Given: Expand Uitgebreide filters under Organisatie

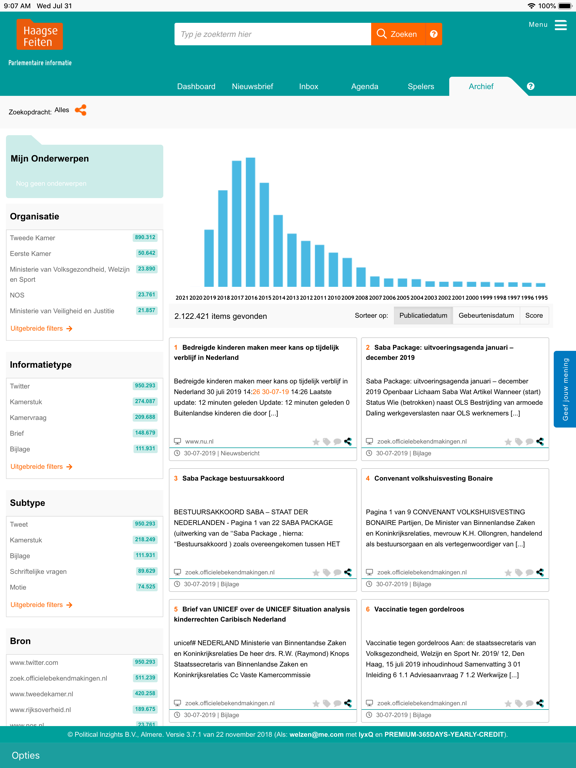Looking at the screenshot, I should [41, 329].
